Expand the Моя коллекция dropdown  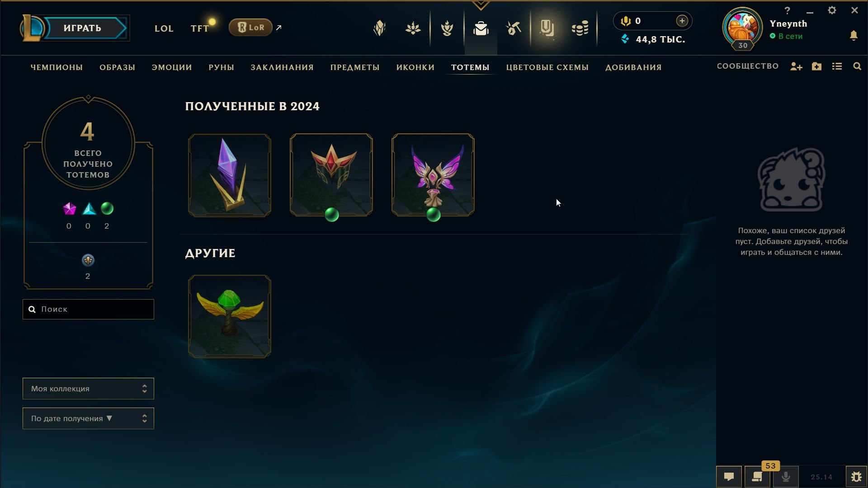(x=88, y=389)
